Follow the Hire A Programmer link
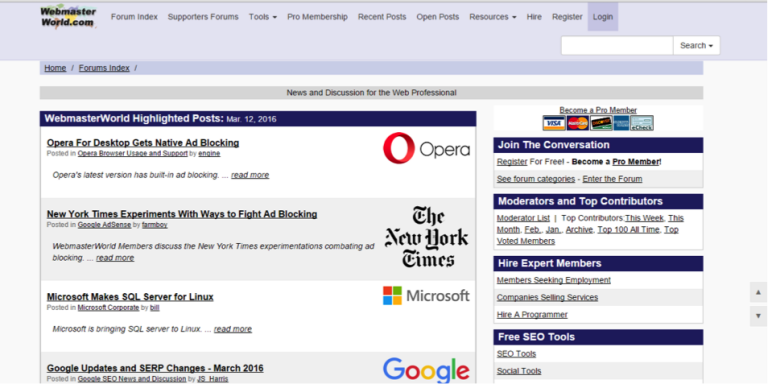 532,314
